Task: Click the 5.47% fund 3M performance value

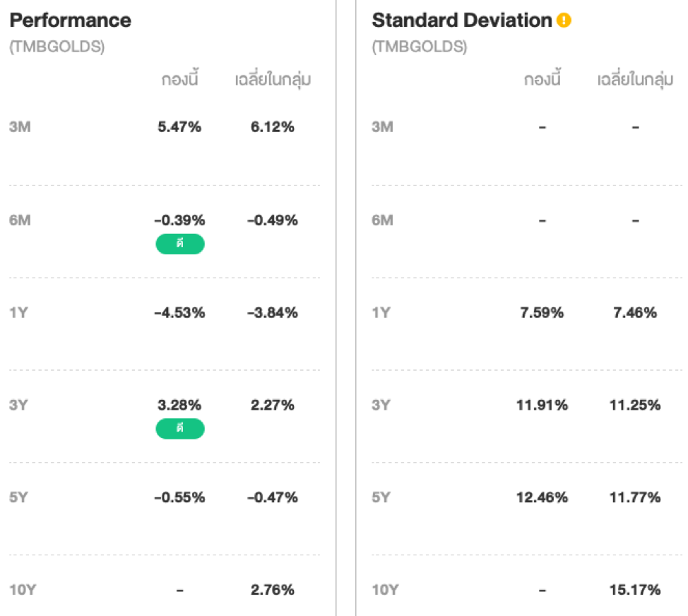Action: (x=179, y=127)
